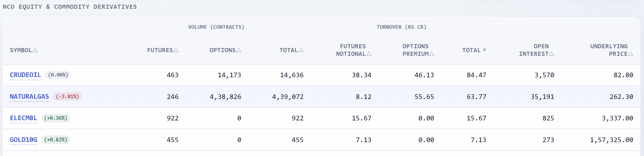Sort Options volume using triangle icon

click(239, 50)
